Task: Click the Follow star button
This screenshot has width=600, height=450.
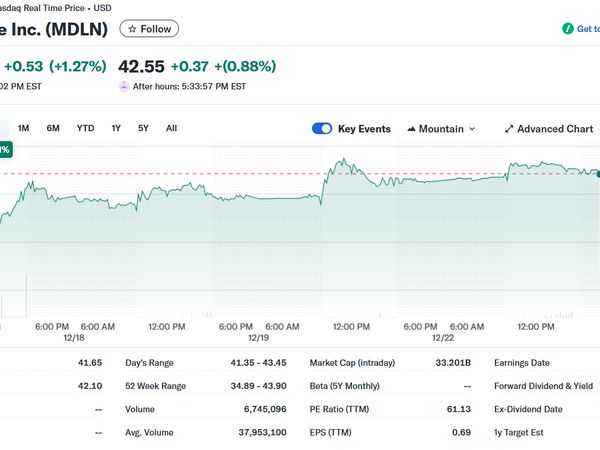Action: pos(149,29)
